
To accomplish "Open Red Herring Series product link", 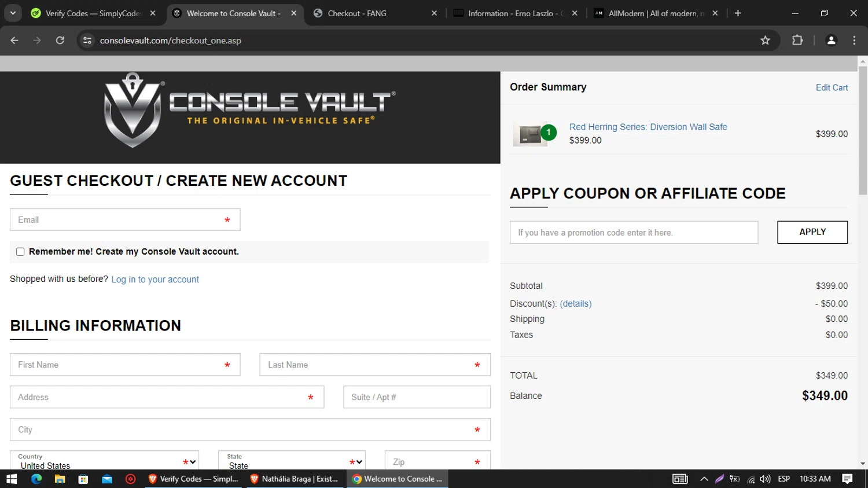I will coord(648,127).
